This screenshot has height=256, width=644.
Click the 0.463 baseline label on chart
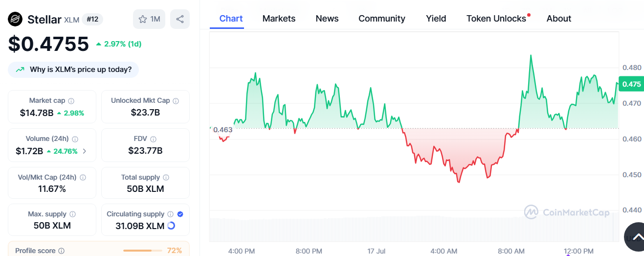pyautogui.click(x=223, y=130)
